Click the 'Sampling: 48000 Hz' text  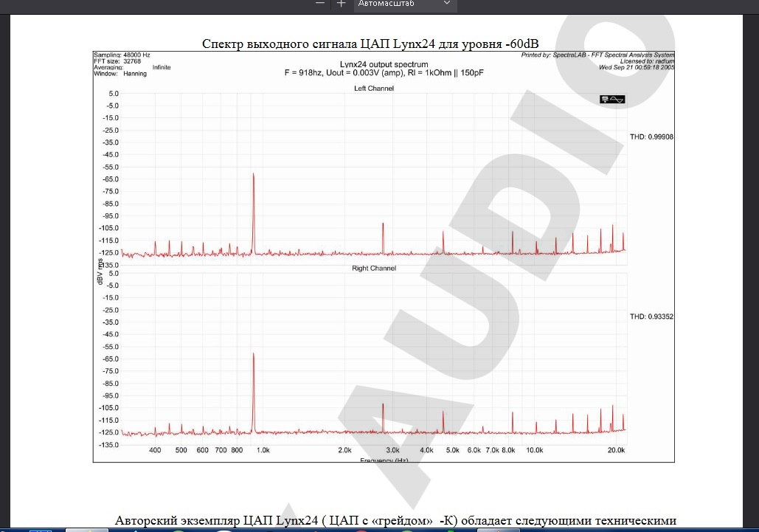pyautogui.click(x=122, y=55)
